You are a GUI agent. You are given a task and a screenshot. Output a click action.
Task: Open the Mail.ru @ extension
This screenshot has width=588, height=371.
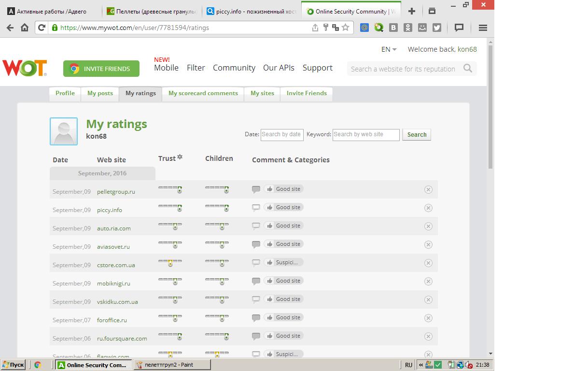(x=364, y=28)
